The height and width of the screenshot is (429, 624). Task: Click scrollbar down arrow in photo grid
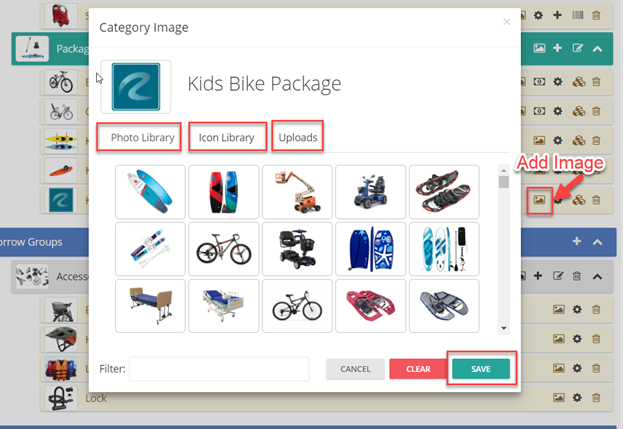504,328
